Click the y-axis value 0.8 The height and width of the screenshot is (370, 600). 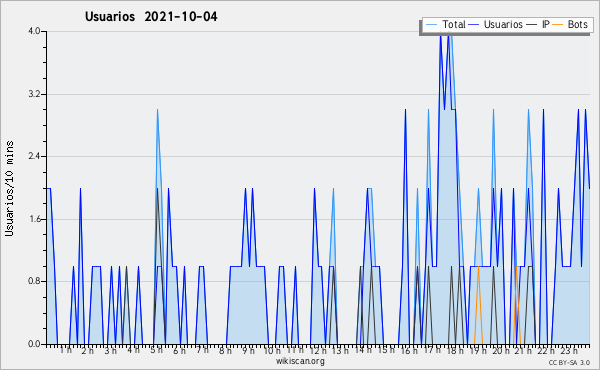click(x=34, y=281)
